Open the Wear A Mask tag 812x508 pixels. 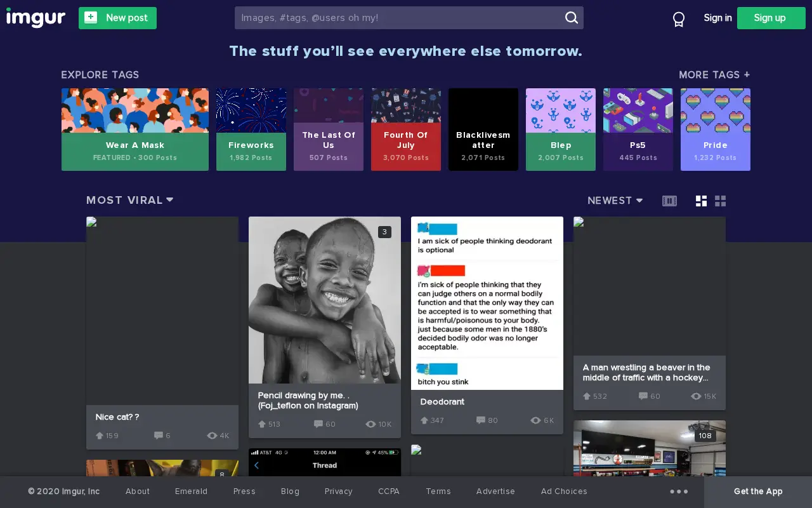[135, 130]
